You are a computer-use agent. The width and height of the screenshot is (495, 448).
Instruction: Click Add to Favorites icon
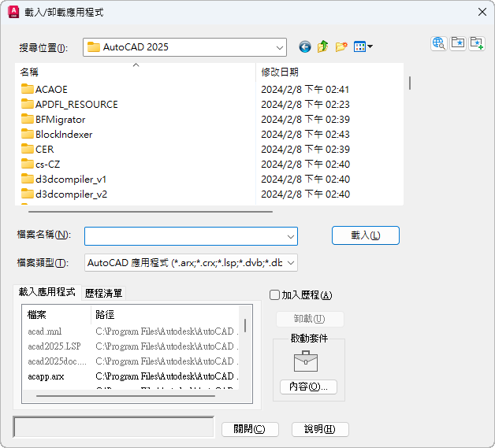(x=477, y=43)
